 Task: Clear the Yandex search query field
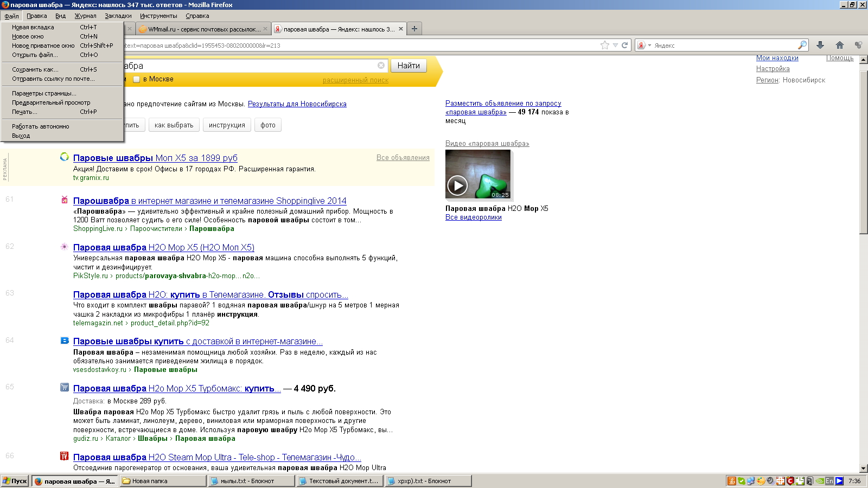coord(381,66)
